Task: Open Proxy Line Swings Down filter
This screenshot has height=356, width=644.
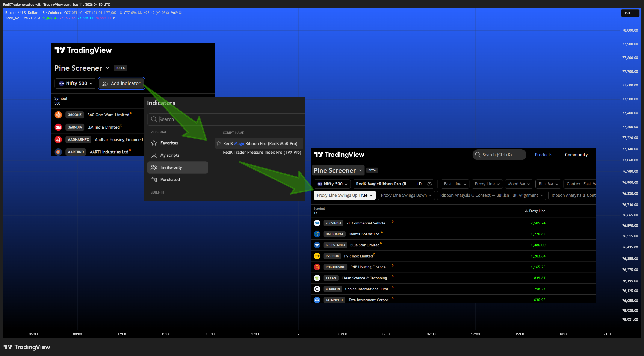Action: pyautogui.click(x=406, y=195)
